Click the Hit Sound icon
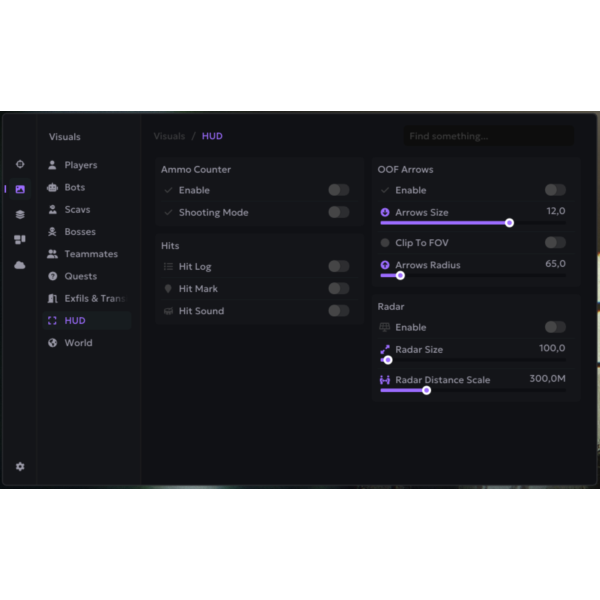 (168, 311)
